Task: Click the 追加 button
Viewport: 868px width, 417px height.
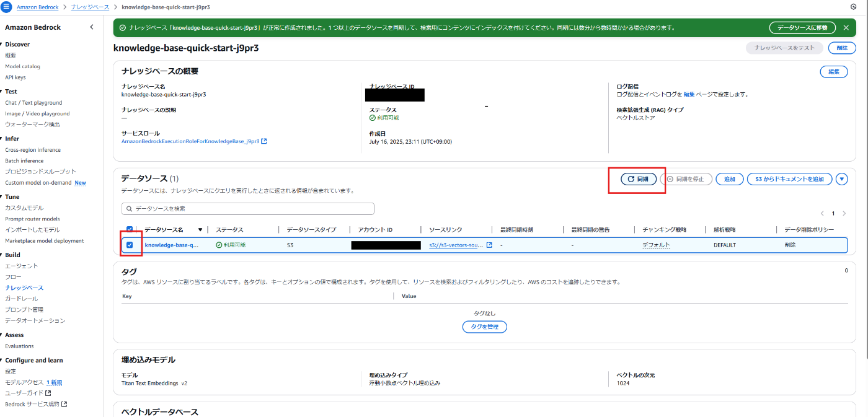Action: coord(730,179)
